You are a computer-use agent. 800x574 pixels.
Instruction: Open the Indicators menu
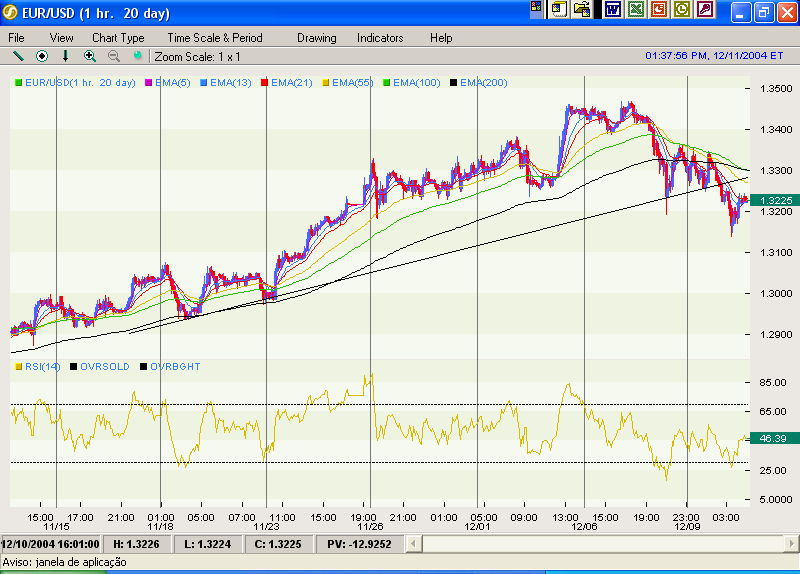click(380, 38)
